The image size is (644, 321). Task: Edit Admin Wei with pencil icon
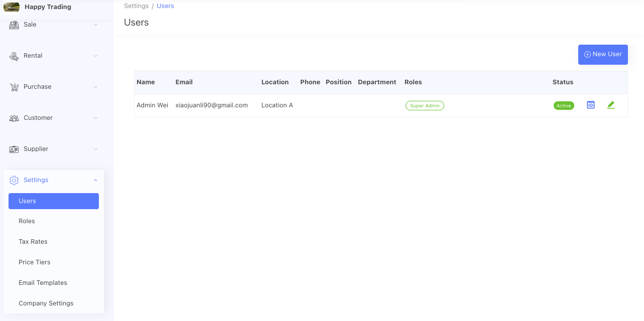[x=611, y=105]
